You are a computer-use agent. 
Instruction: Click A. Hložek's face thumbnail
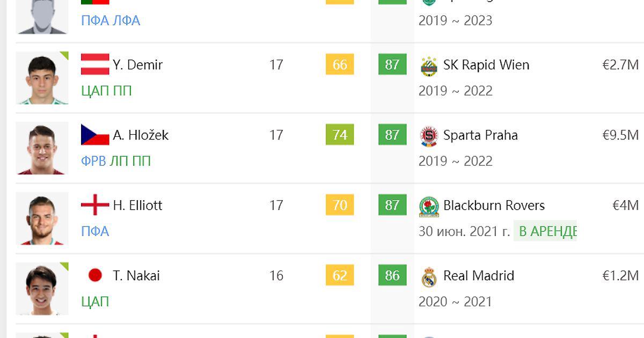42,148
